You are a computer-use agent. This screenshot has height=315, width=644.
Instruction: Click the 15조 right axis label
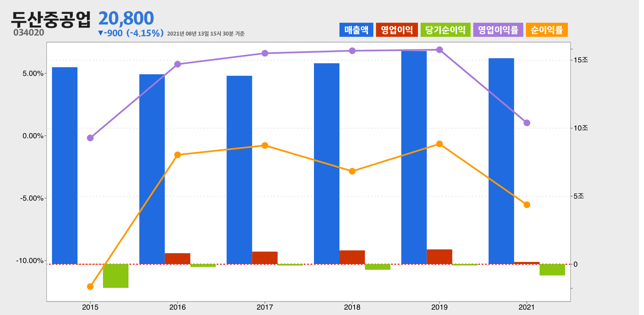pyautogui.click(x=581, y=60)
